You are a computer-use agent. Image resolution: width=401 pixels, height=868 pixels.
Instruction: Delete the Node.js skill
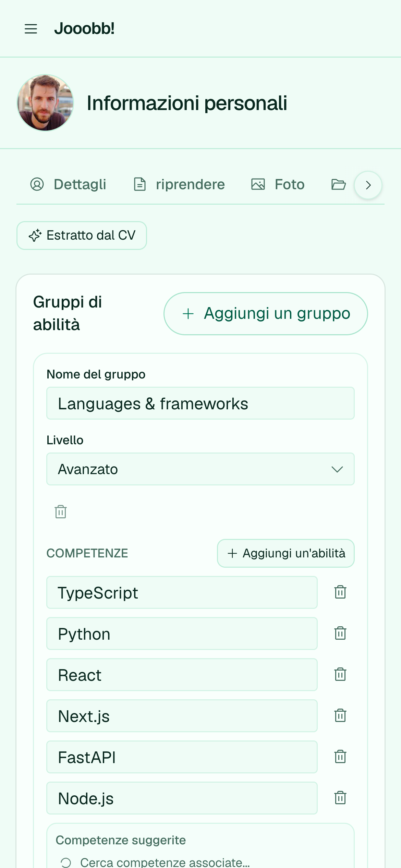340,798
